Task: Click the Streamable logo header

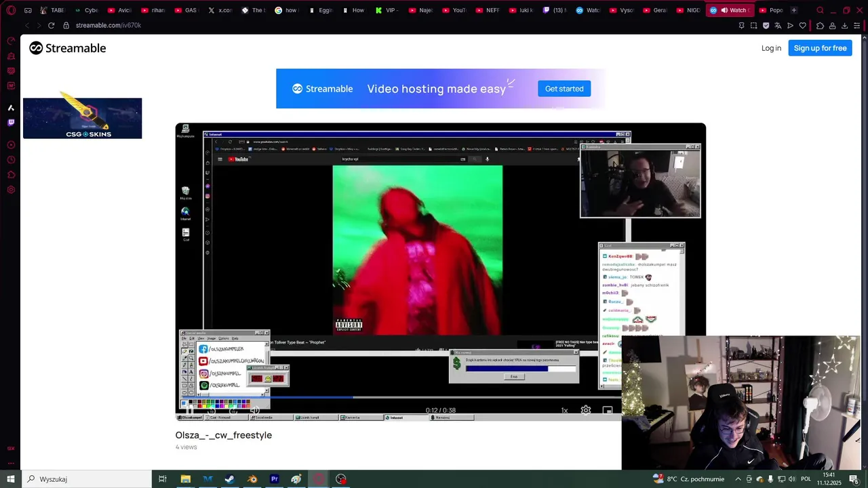Action: point(67,48)
